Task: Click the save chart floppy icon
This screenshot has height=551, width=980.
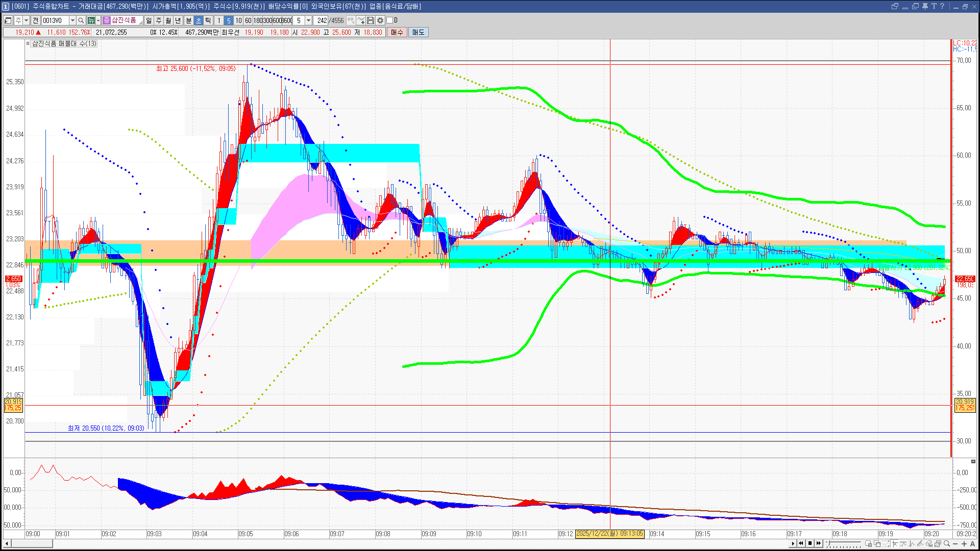Action: pyautogui.click(x=371, y=20)
